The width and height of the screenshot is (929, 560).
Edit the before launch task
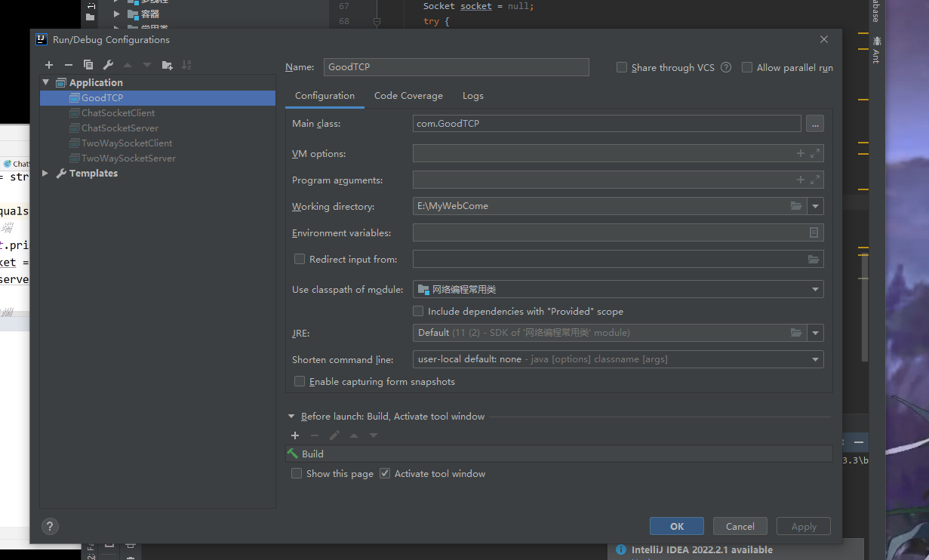click(x=334, y=435)
